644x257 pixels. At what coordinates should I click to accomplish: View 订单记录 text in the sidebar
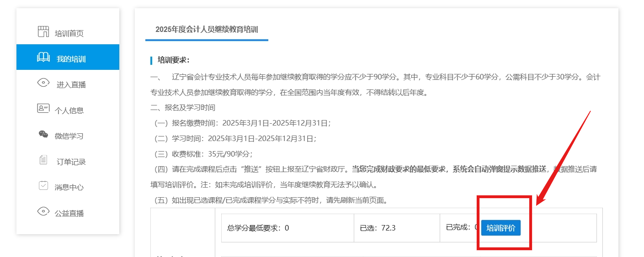pyautogui.click(x=71, y=162)
